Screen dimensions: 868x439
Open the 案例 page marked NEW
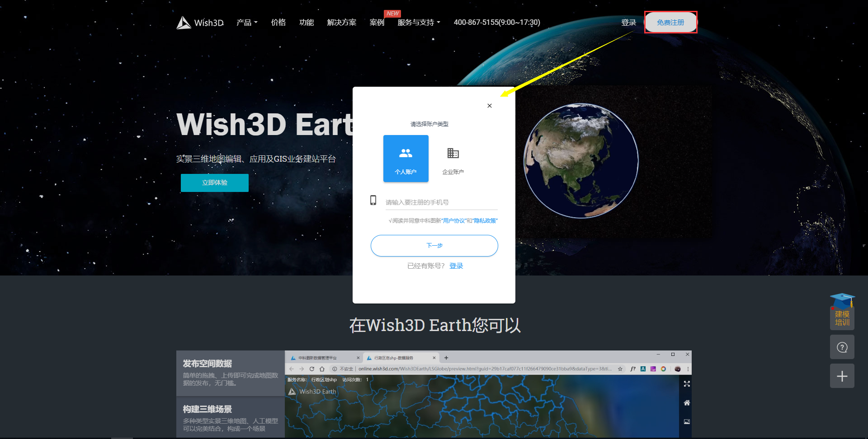point(377,23)
